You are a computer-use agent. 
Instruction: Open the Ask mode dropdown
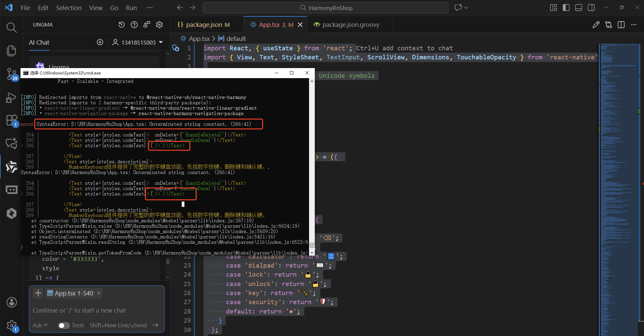point(40,325)
